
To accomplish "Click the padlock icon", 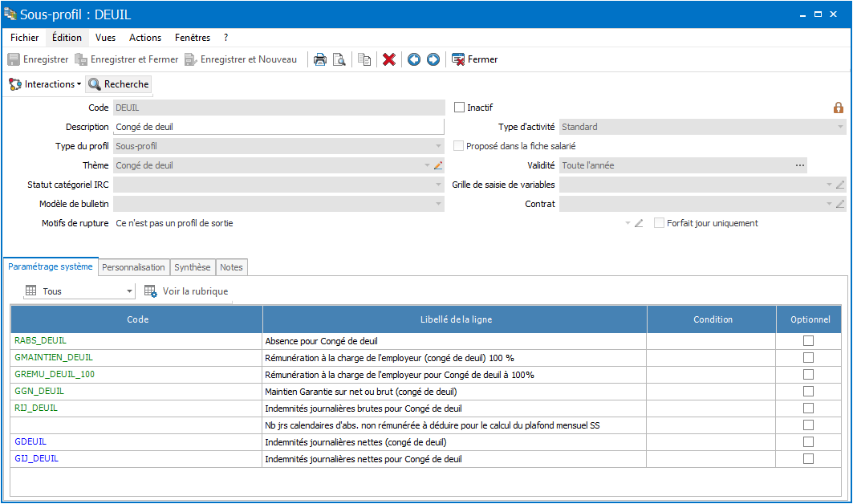I will 839,108.
